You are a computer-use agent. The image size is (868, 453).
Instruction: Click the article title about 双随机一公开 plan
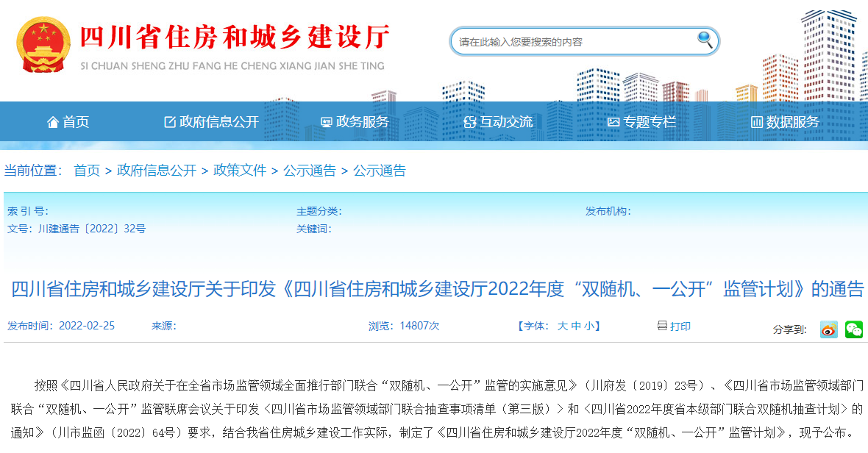pos(434,288)
